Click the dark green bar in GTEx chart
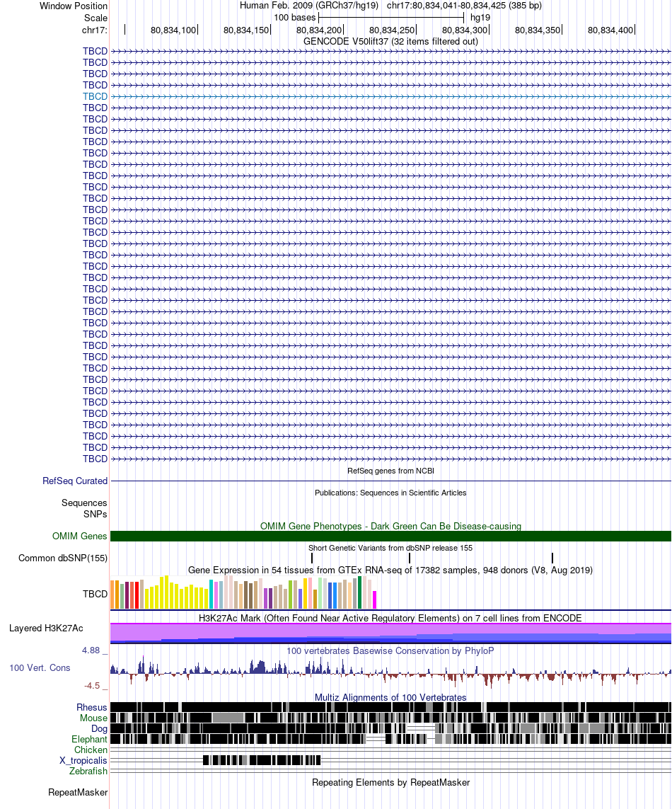 coord(359,593)
